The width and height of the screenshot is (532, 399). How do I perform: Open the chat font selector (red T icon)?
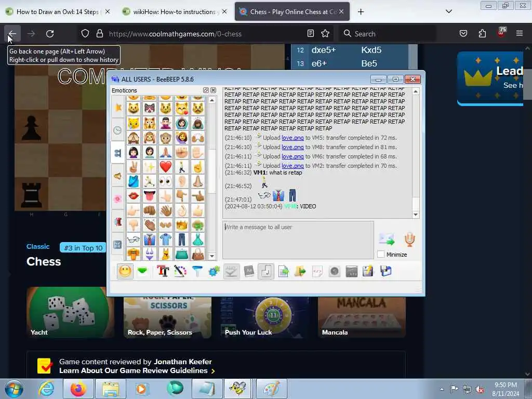(163, 271)
